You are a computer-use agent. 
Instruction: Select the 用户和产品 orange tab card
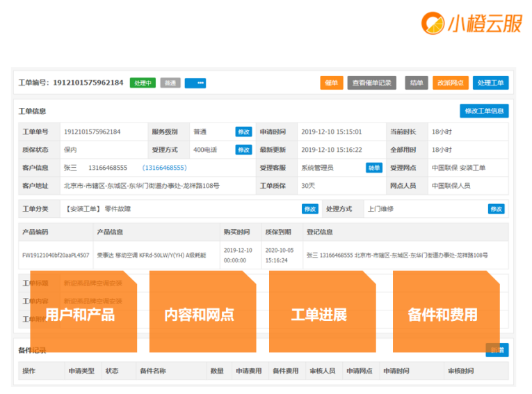point(83,311)
